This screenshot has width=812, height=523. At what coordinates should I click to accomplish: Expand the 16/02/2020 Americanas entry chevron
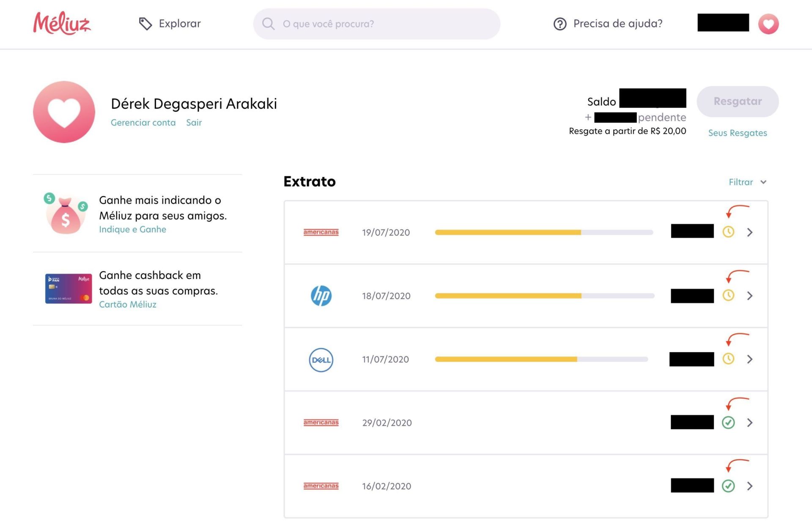[x=749, y=486]
